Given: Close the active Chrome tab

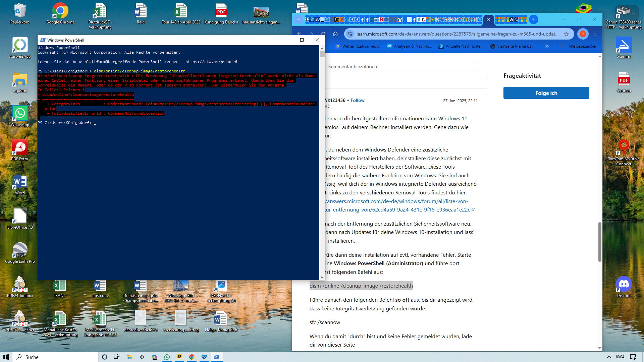Looking at the screenshot, I should coord(489,19).
